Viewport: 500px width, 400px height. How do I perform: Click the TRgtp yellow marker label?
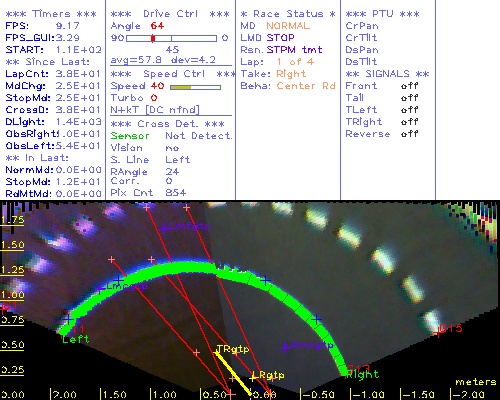[x=233, y=349]
